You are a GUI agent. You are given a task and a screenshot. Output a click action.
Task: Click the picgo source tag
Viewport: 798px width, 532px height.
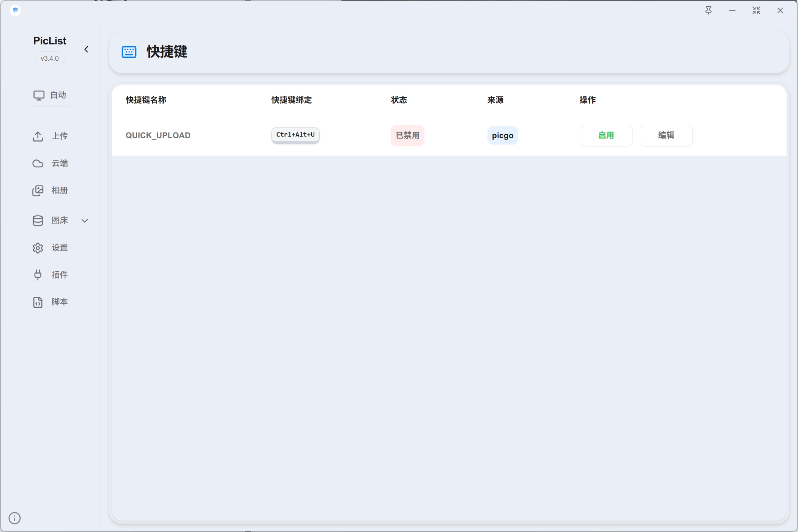503,135
